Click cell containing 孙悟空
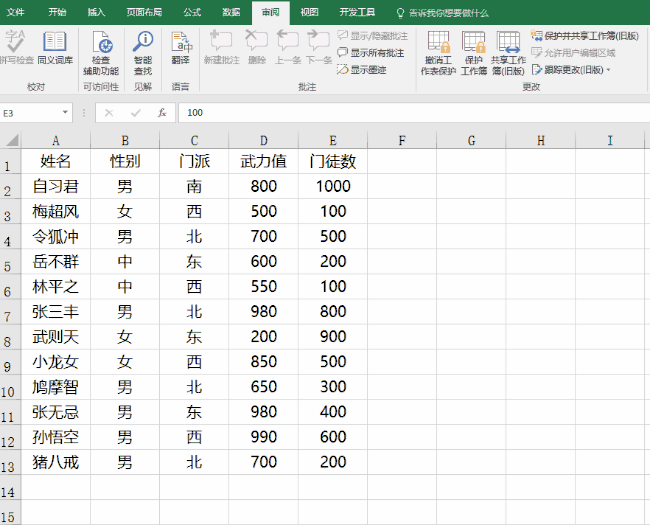650x525 pixels. coord(56,437)
